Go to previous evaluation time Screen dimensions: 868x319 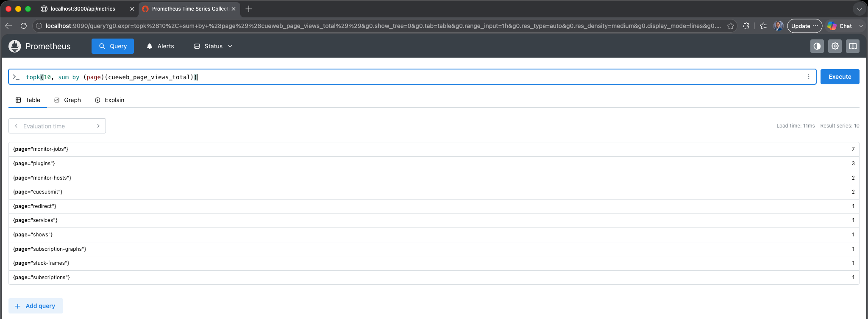click(x=16, y=126)
